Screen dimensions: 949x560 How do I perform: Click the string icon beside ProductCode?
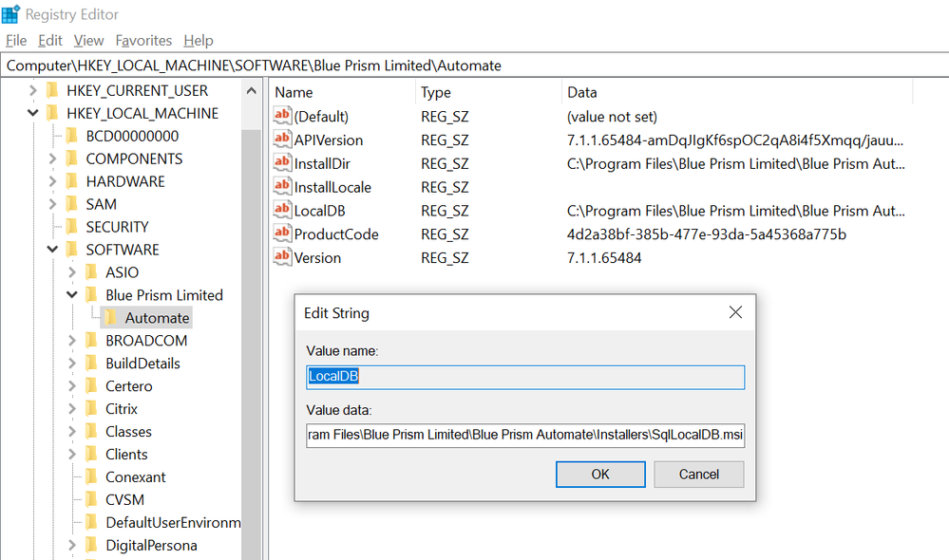click(x=282, y=234)
